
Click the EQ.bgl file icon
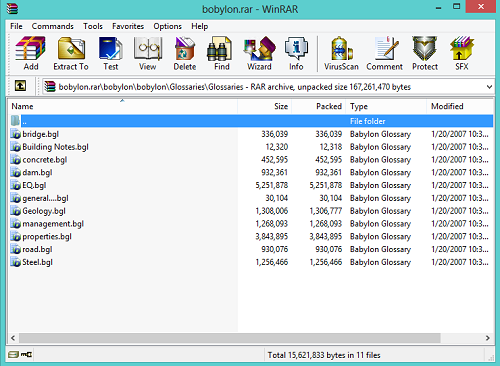pyautogui.click(x=15, y=185)
